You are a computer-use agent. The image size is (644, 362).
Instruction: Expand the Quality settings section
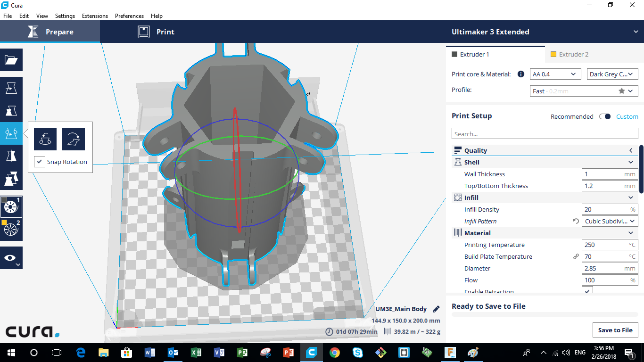pos(545,150)
